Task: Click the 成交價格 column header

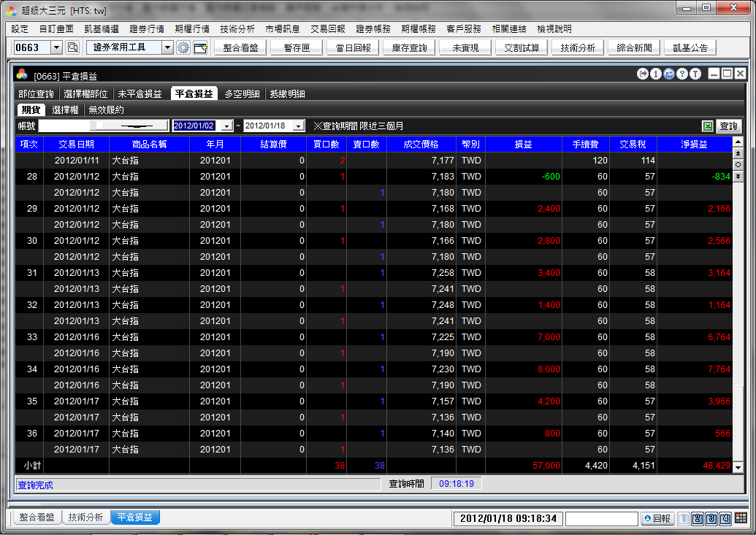Action: click(421, 144)
